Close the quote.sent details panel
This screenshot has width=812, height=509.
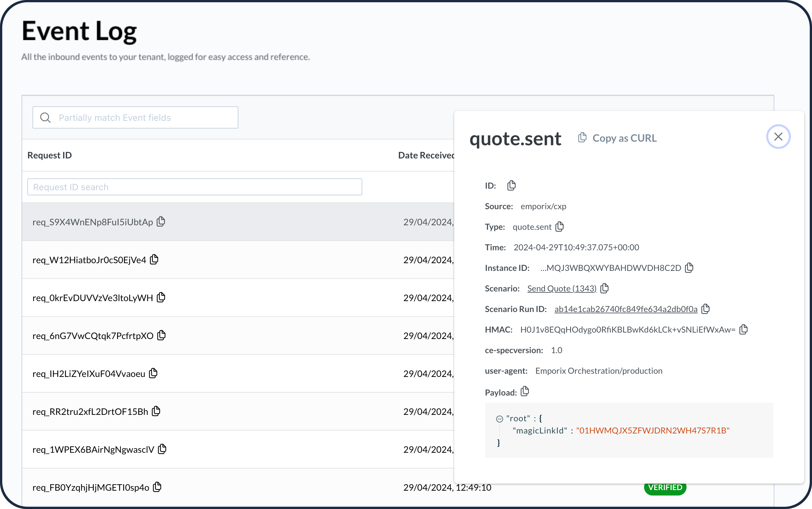point(778,137)
